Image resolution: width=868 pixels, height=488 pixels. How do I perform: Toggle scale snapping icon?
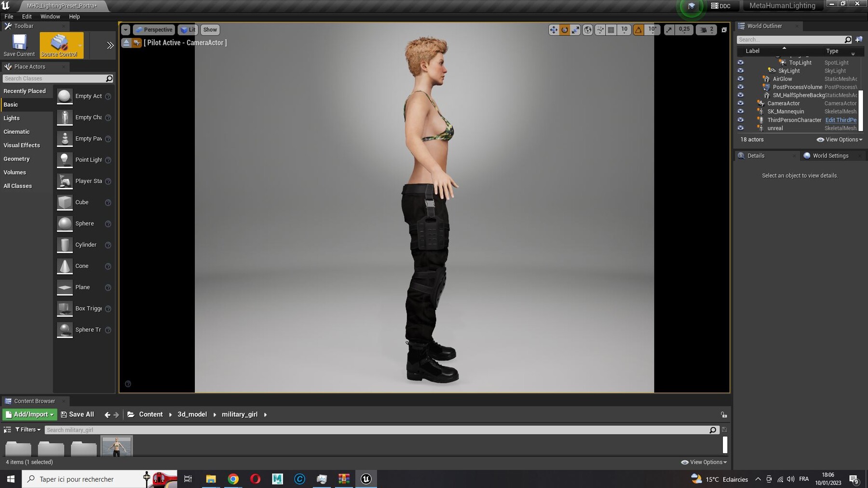point(669,30)
